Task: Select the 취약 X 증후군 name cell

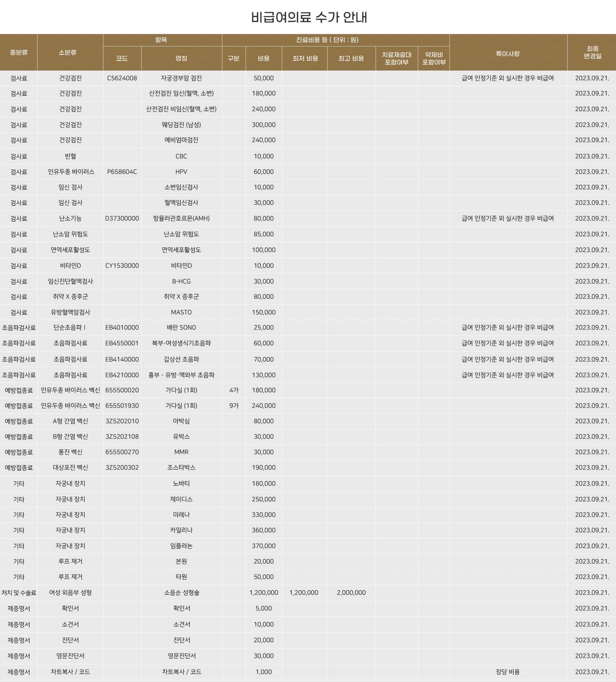Action: [x=181, y=297]
